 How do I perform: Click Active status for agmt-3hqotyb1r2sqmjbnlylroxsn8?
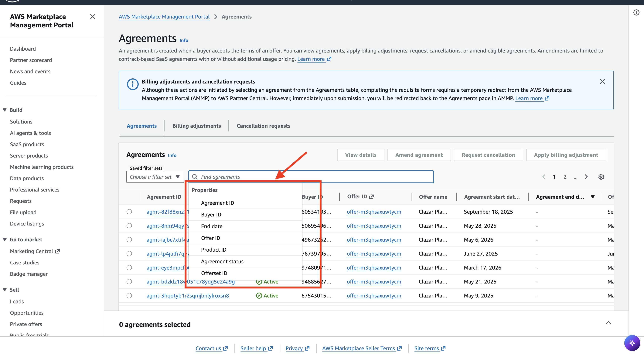pos(267,296)
